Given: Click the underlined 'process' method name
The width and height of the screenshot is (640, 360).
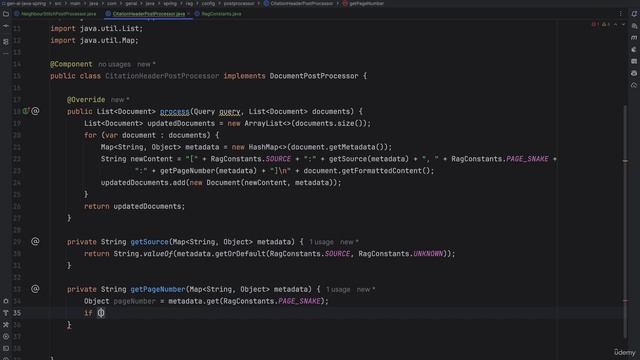Looking at the screenshot, I should tap(175, 111).
